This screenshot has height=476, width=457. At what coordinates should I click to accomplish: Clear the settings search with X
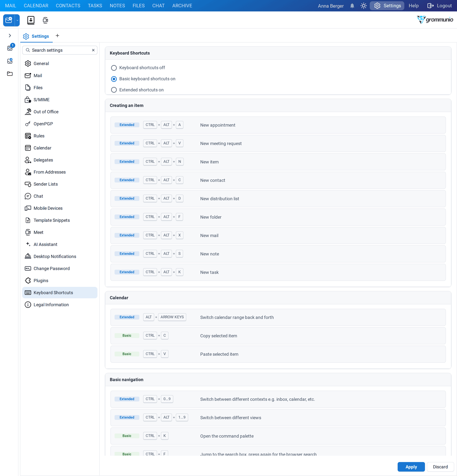pyautogui.click(x=93, y=50)
